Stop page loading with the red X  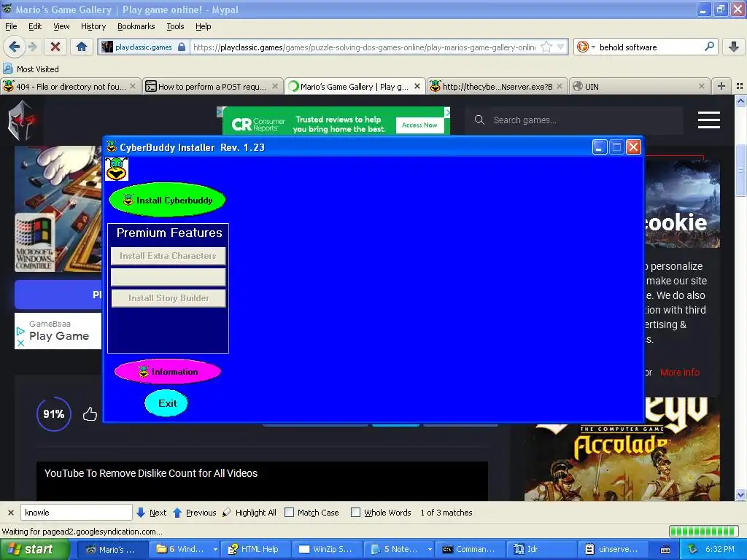(55, 47)
